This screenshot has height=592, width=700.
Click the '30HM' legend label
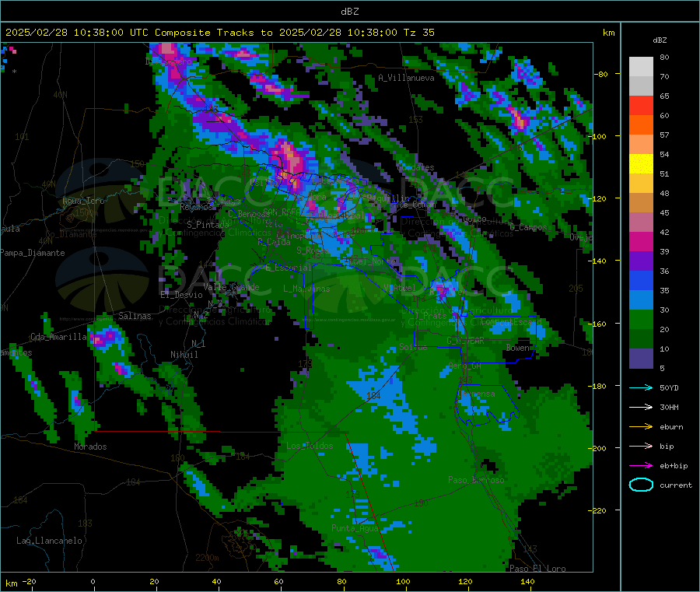[x=669, y=407]
